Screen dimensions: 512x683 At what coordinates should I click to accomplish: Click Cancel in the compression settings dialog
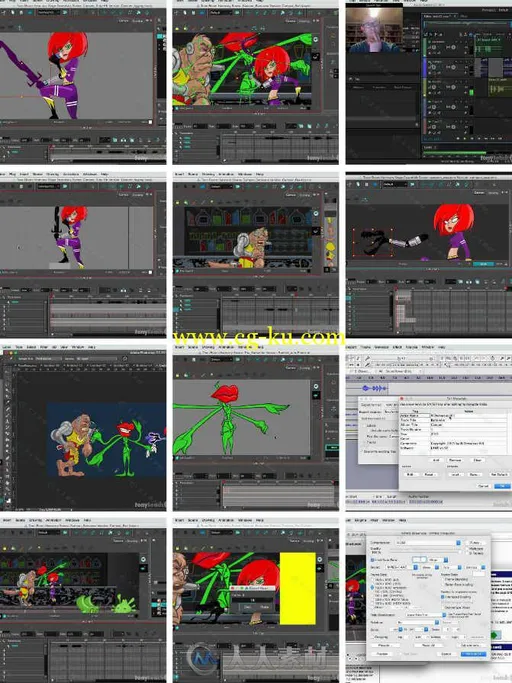(446, 654)
